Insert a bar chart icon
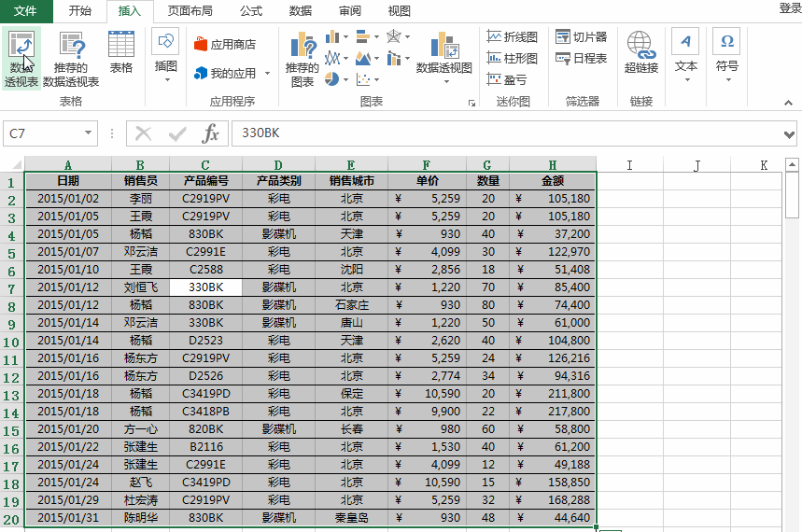 point(363,36)
